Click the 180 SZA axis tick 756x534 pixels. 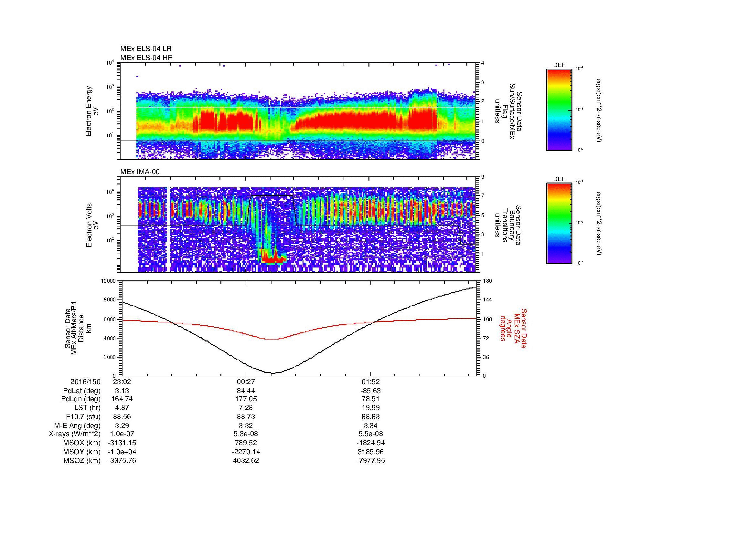pyautogui.click(x=487, y=281)
